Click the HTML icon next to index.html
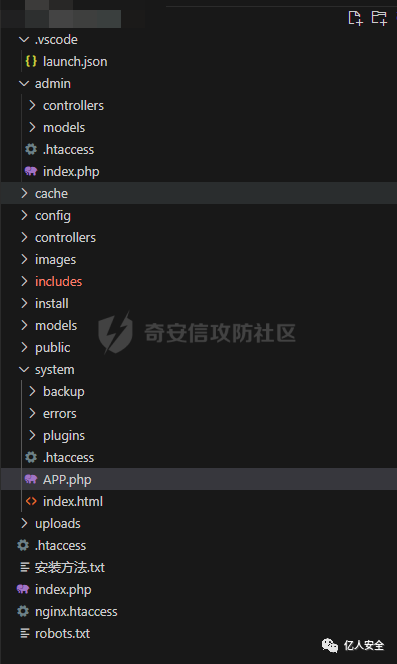The height and width of the screenshot is (664, 397). coord(31,501)
